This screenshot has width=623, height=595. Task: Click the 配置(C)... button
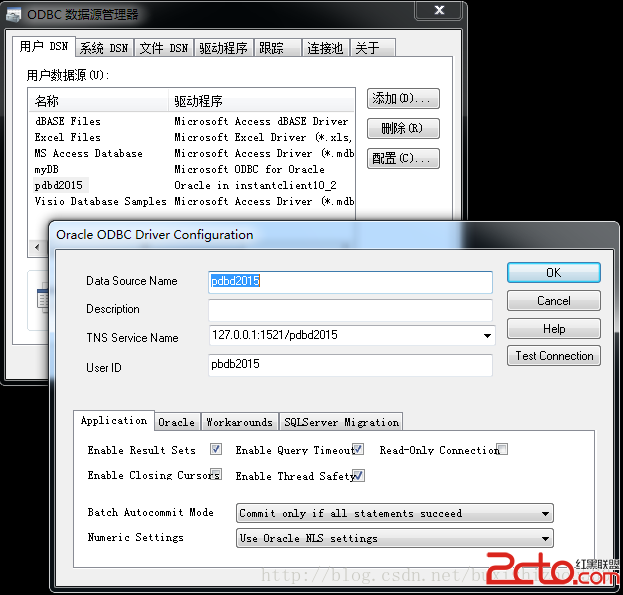click(x=403, y=158)
